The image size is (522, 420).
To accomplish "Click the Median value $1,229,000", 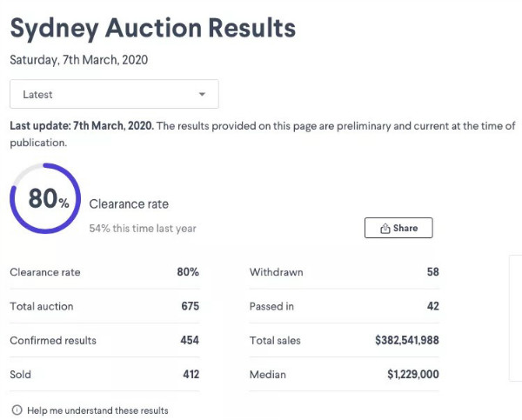I will point(412,375).
